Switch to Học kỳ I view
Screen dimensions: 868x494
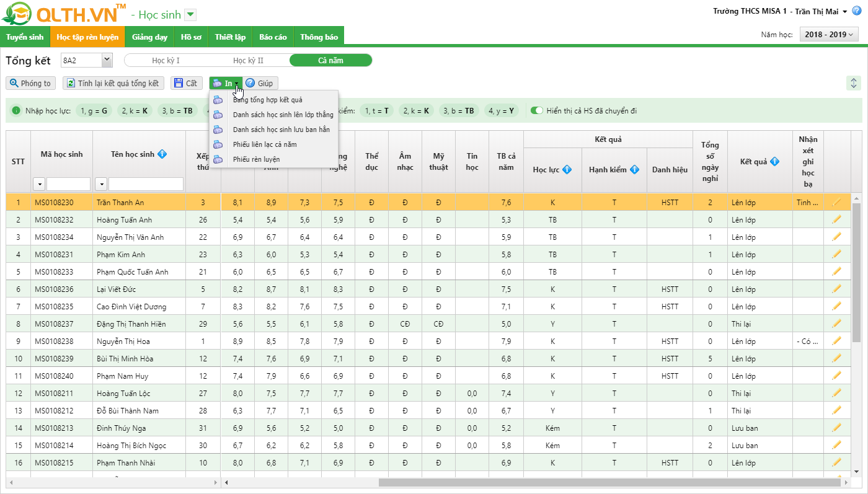166,60
